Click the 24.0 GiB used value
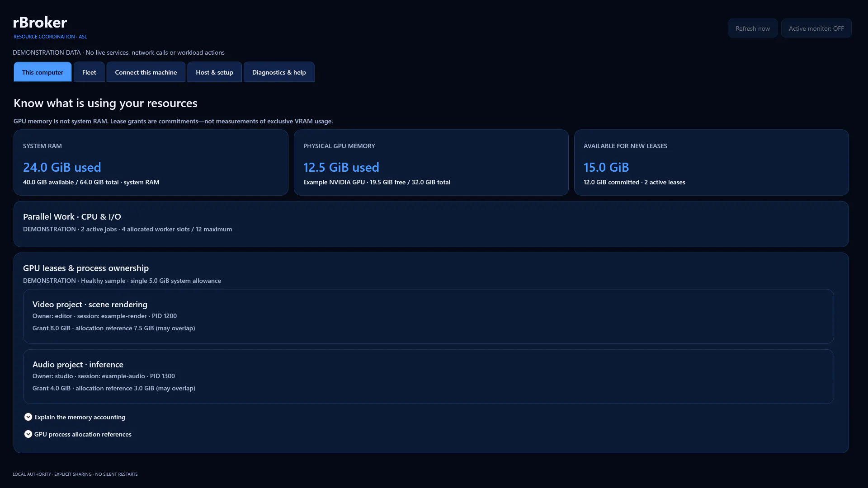868x488 pixels. [x=62, y=167]
